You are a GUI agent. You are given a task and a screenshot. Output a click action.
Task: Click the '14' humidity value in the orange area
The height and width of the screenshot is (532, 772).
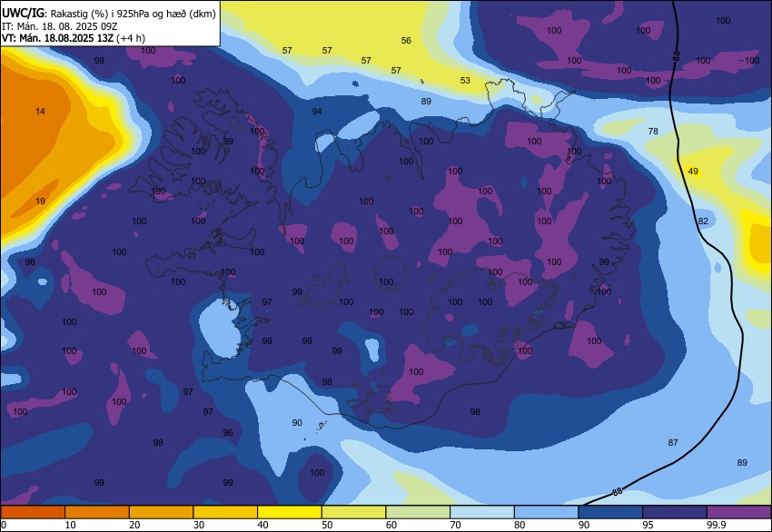(40, 112)
